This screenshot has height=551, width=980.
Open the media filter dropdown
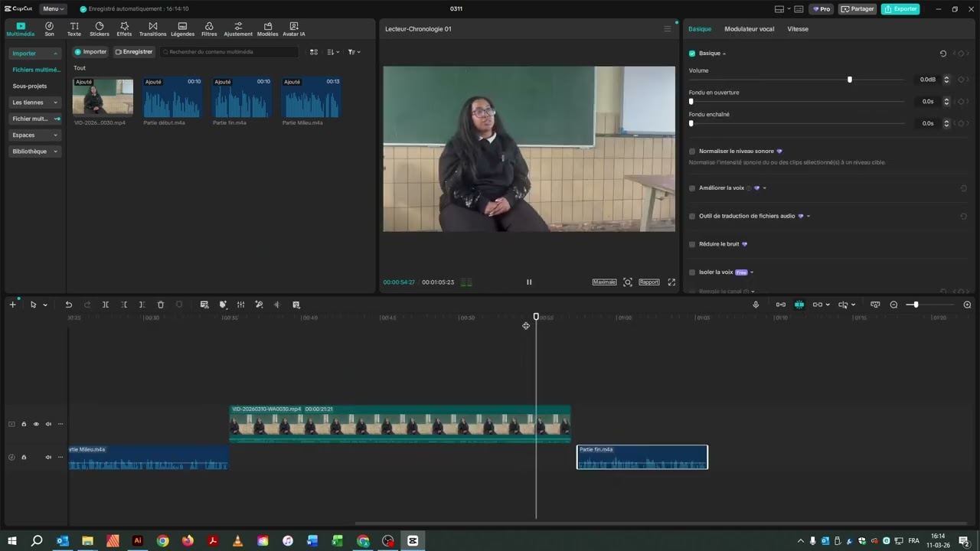[x=354, y=52]
